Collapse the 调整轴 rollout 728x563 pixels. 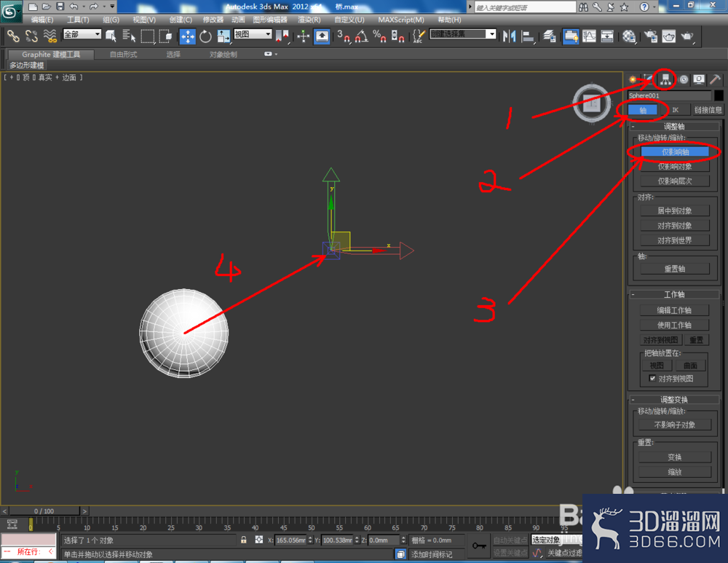coord(674,126)
